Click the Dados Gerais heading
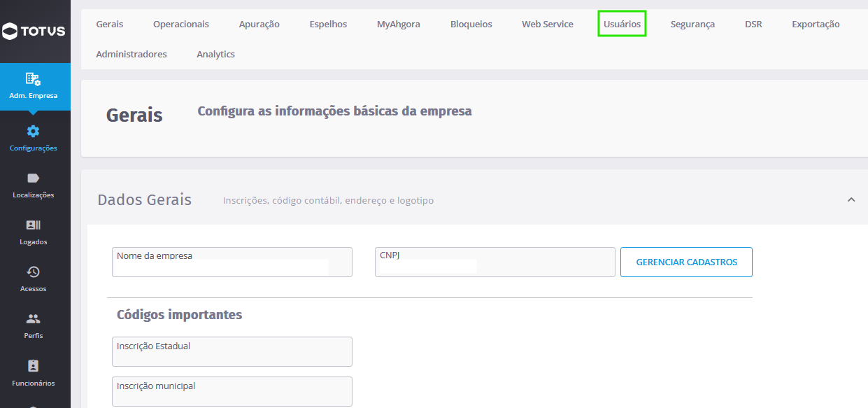Viewport: 868px width, 408px height. click(x=144, y=199)
